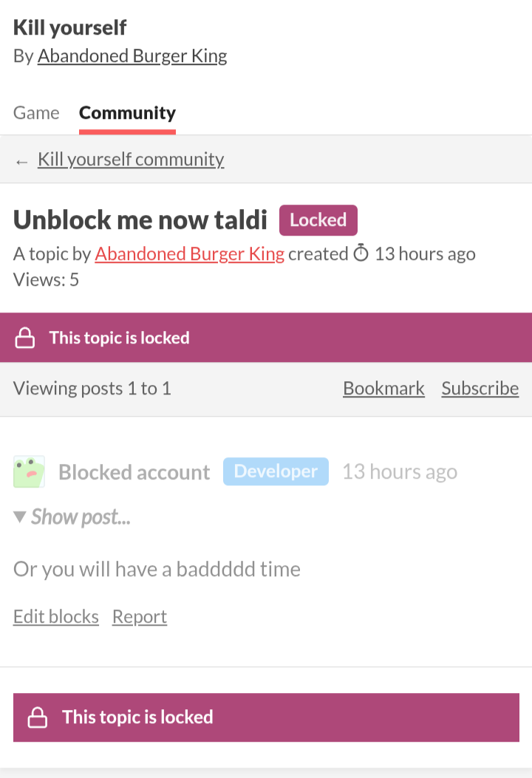Select the Community tab
This screenshot has width=532, height=778.
(x=127, y=113)
